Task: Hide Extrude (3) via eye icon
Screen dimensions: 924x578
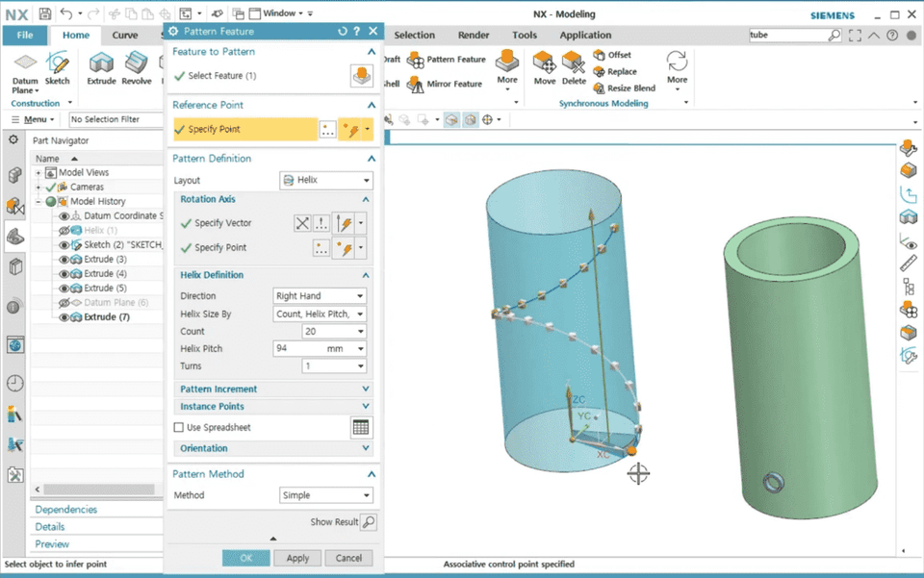Action: pos(64,260)
